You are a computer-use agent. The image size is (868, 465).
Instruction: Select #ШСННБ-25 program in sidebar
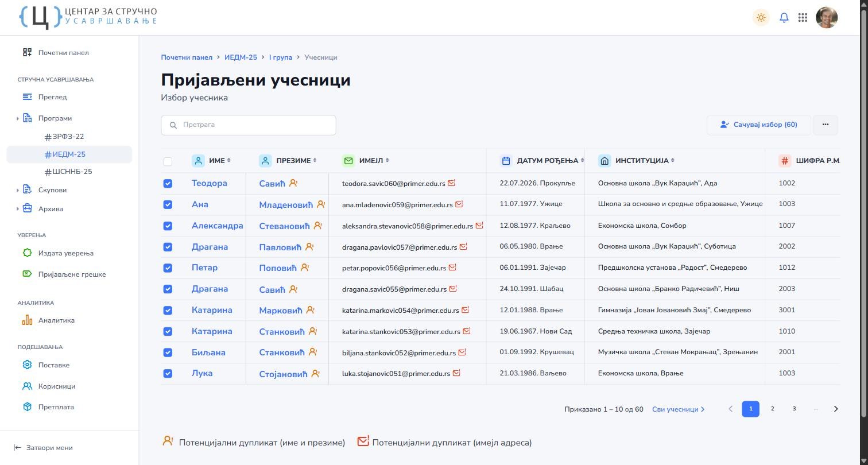(x=68, y=172)
